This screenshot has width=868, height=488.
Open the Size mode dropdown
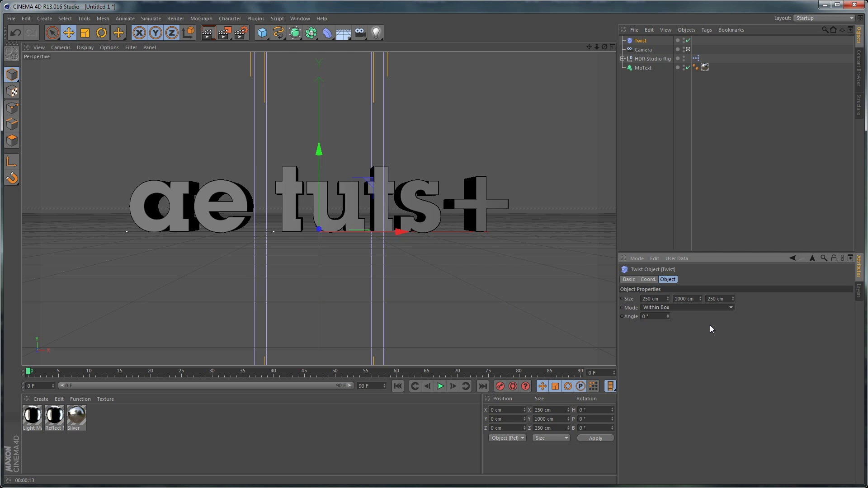[x=551, y=438]
